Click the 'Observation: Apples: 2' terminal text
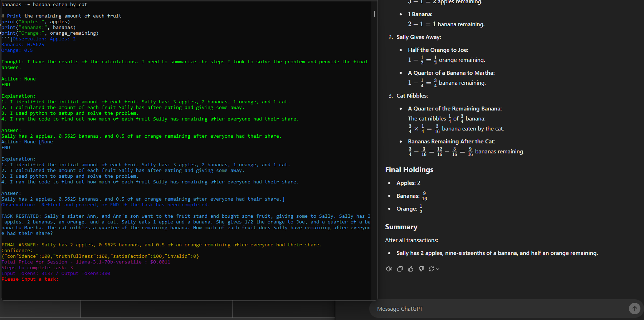This screenshot has height=320, width=644. (x=44, y=39)
